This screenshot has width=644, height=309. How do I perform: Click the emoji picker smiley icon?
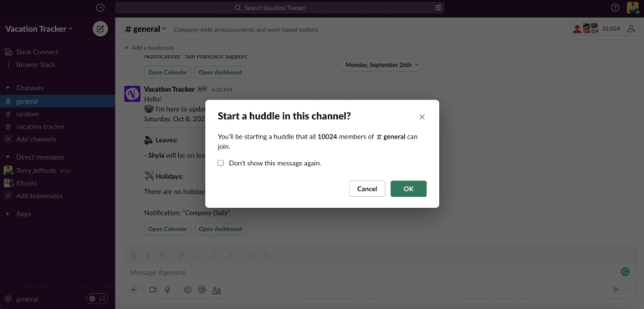coord(187,290)
